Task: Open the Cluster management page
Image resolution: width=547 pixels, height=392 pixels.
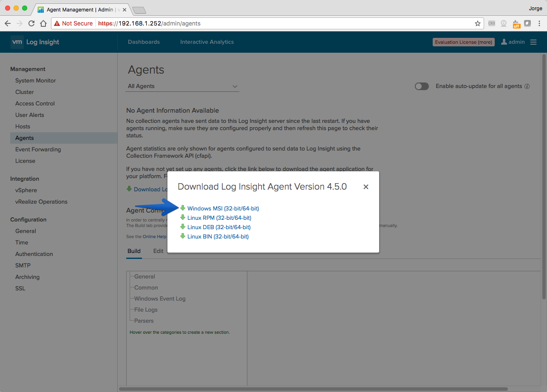Action: pyautogui.click(x=25, y=92)
